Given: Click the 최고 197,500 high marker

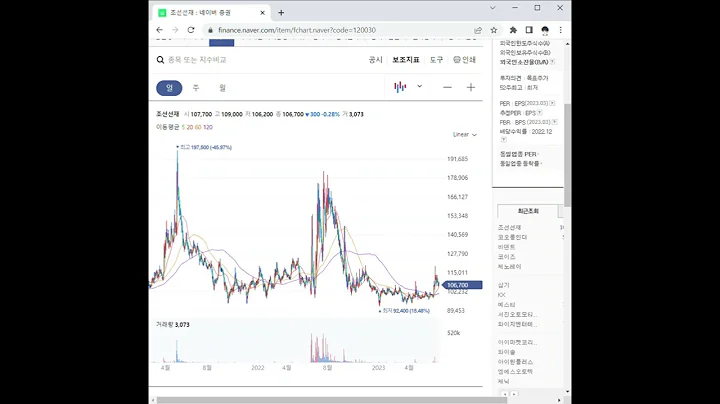Looking at the screenshot, I should tap(204, 147).
